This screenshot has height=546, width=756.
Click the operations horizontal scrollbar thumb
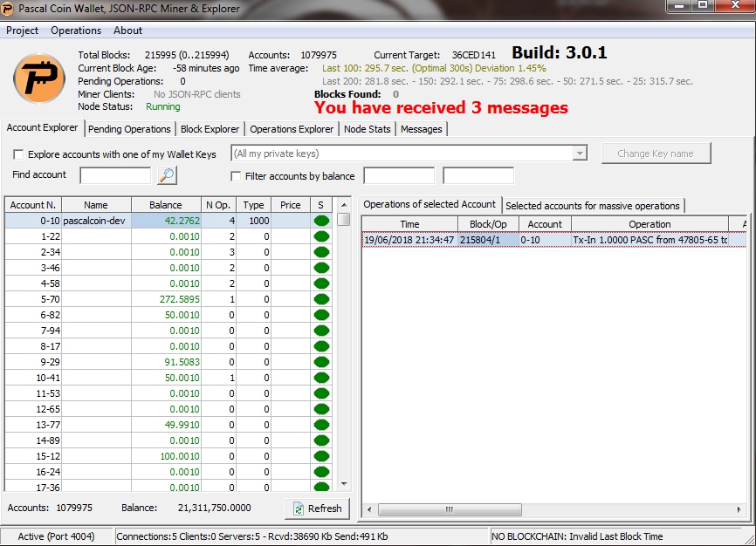coord(450,509)
